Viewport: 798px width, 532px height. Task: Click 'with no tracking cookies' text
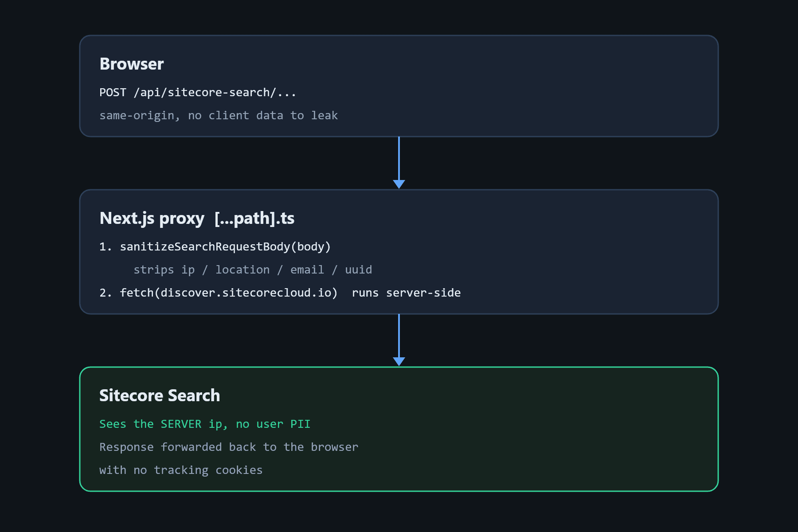(x=181, y=470)
